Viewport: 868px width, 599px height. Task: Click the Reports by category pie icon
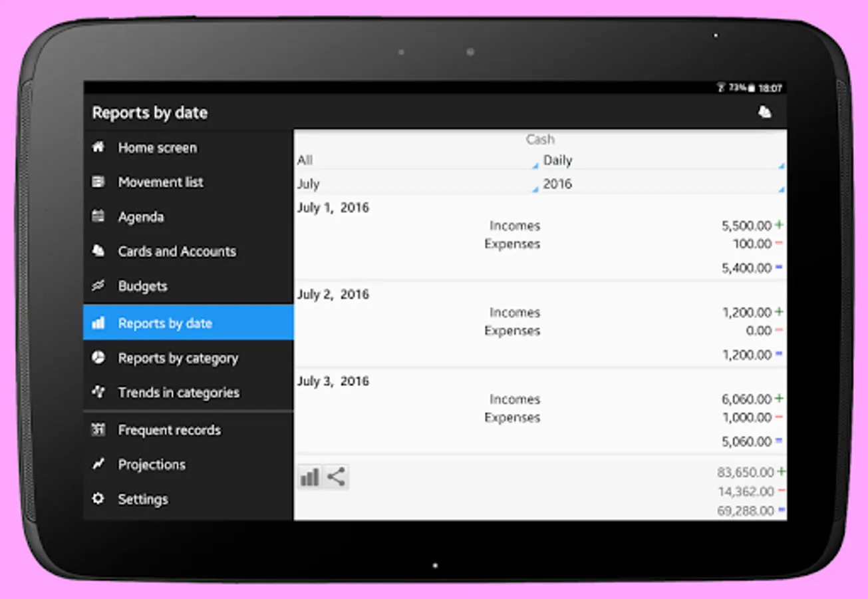point(98,357)
